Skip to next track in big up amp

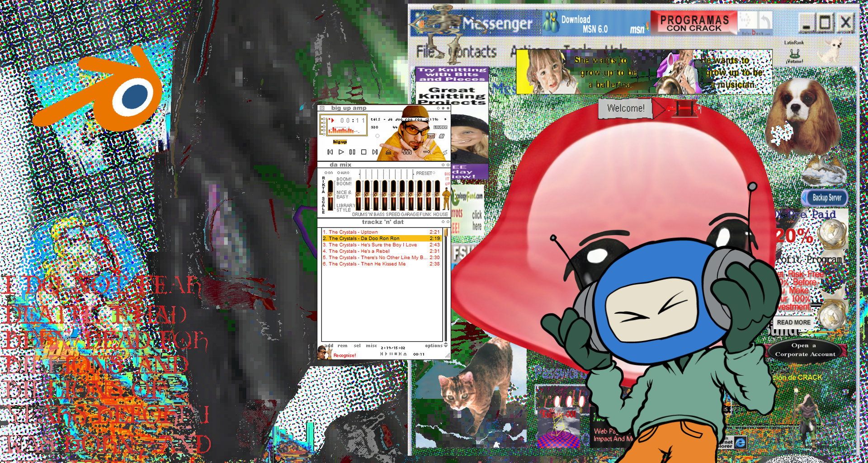375,152
